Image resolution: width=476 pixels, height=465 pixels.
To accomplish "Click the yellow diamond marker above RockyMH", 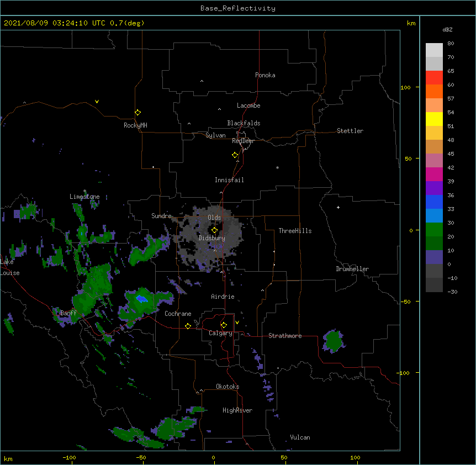I will pos(137,113).
